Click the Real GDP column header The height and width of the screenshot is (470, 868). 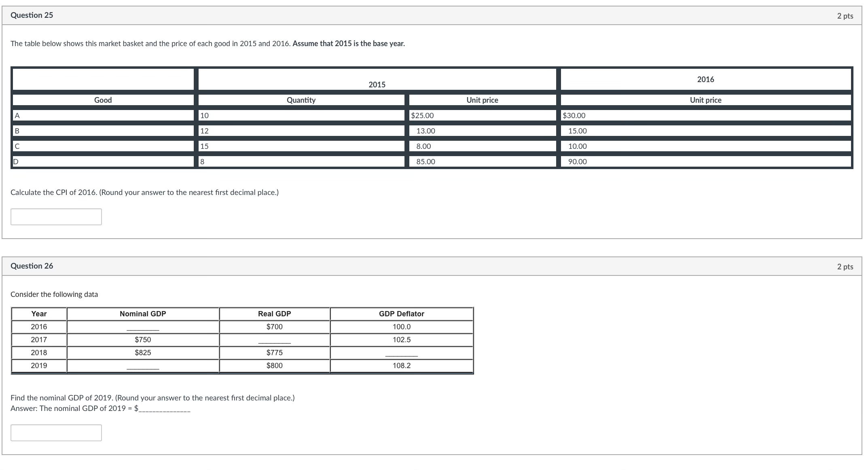274,314
